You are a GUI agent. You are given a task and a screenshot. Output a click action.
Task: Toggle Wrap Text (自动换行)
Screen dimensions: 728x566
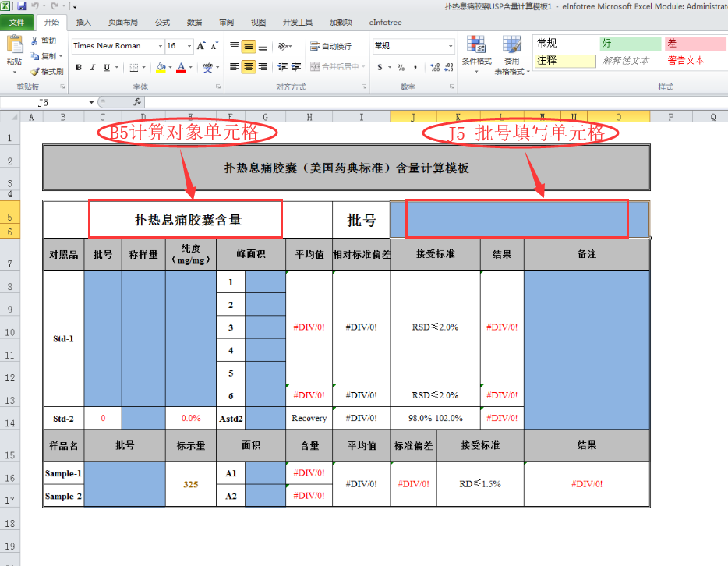[330, 47]
